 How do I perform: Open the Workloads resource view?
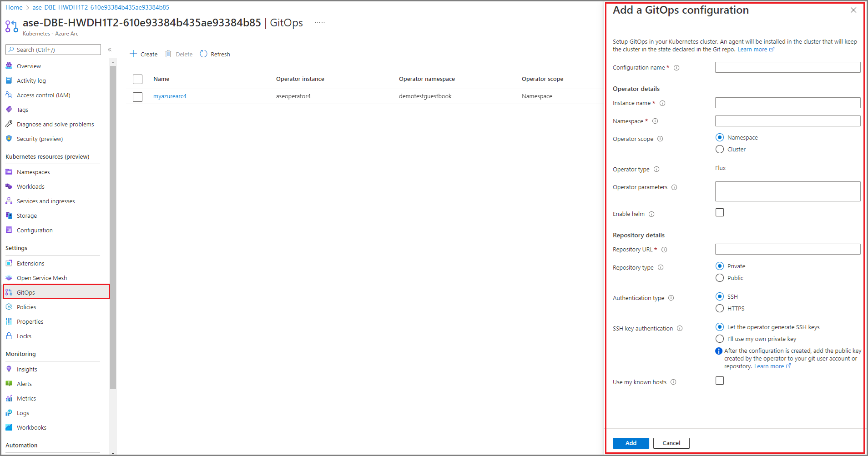coord(30,186)
